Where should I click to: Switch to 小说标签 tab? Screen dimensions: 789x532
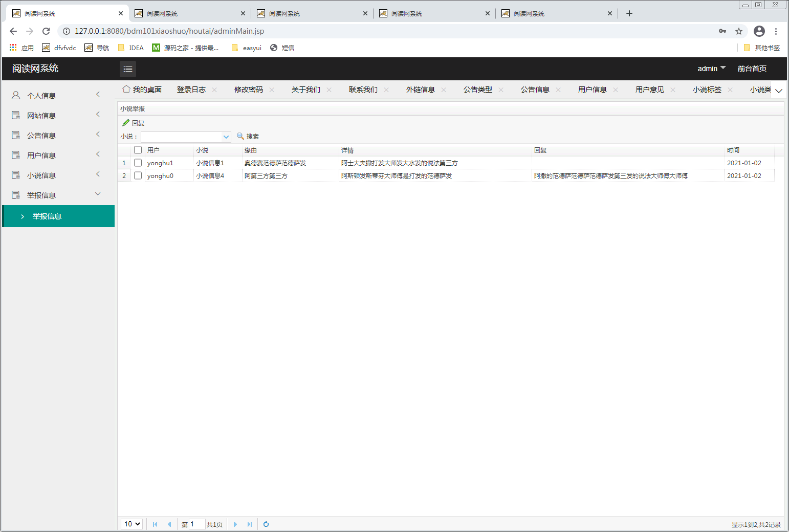(x=707, y=90)
